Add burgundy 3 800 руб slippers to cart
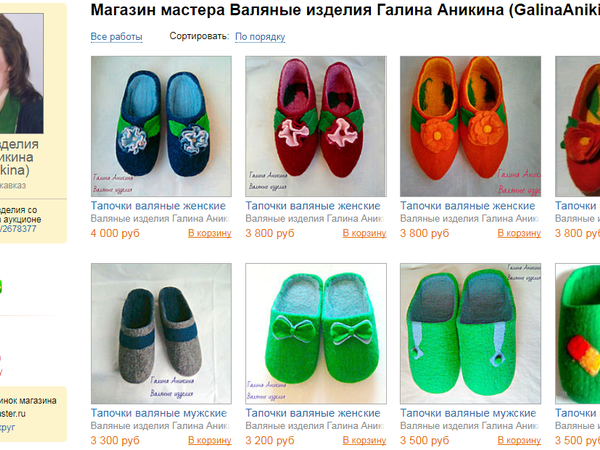Image resolution: width=600 pixels, height=450 pixels. 364,233
